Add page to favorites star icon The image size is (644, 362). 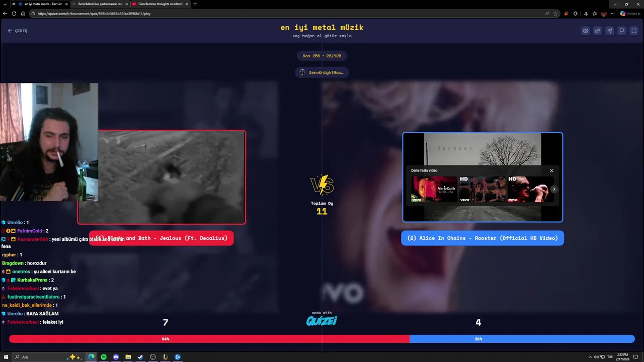click(555, 14)
